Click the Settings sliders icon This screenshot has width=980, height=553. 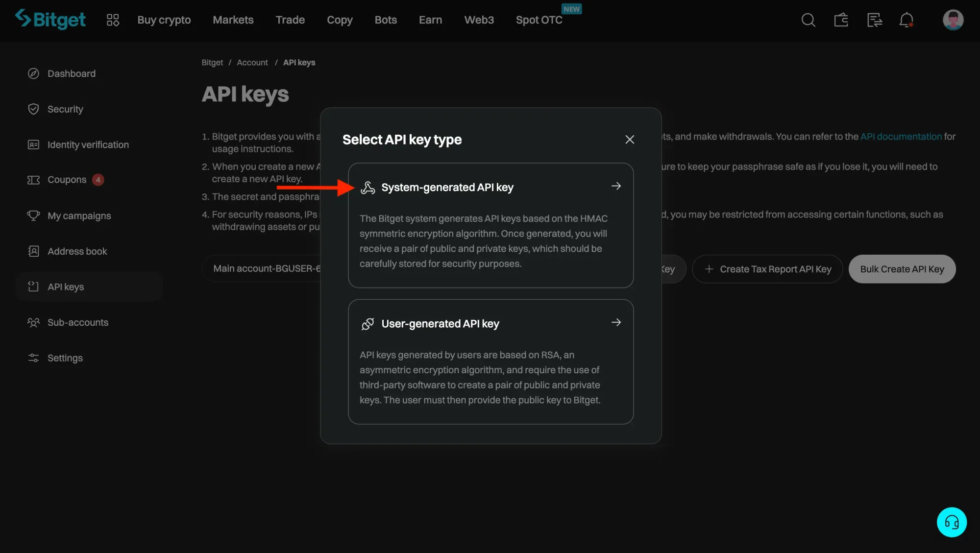[33, 358]
